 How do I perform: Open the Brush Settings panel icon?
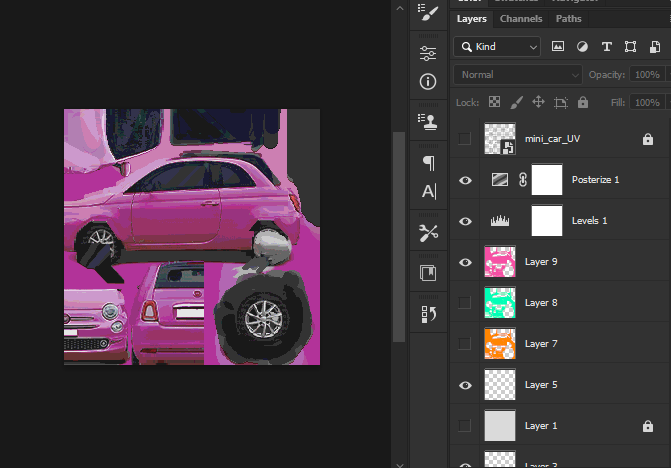pyautogui.click(x=428, y=12)
